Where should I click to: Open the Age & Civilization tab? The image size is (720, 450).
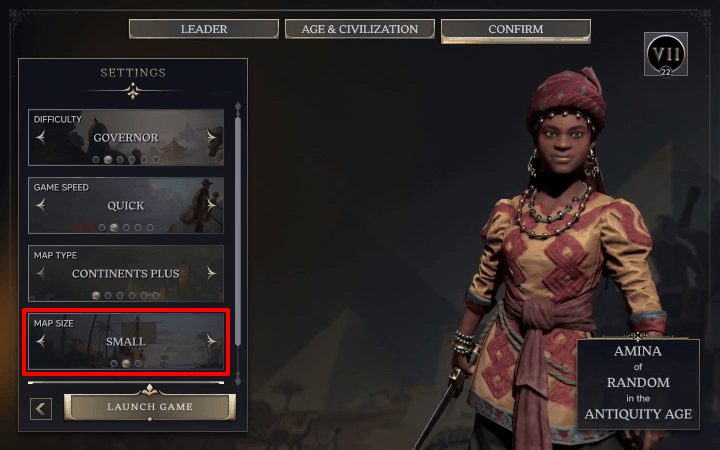pyautogui.click(x=360, y=29)
